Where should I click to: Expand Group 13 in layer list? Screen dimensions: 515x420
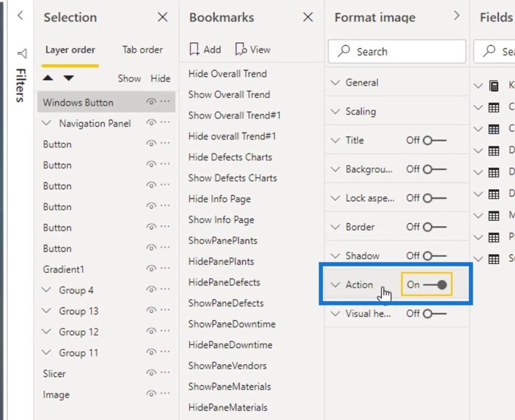(x=47, y=311)
